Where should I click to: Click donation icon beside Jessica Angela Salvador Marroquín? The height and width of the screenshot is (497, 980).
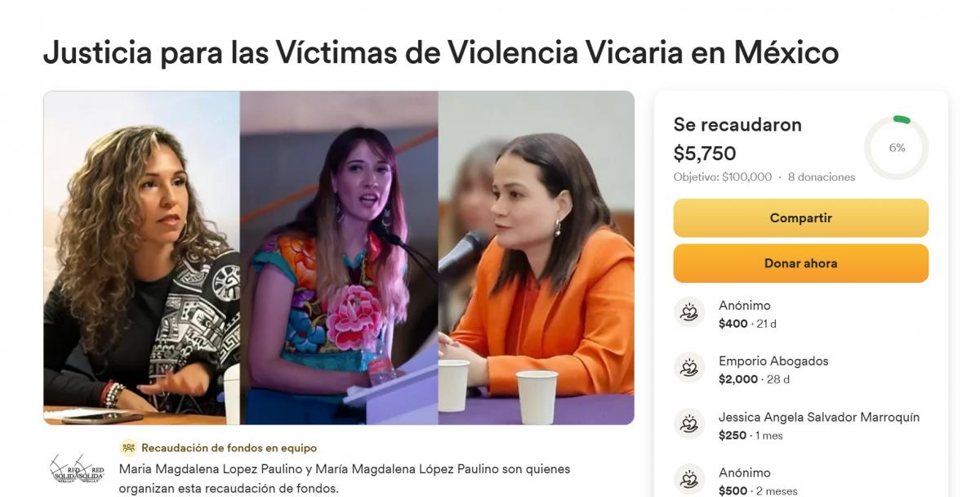tap(689, 423)
